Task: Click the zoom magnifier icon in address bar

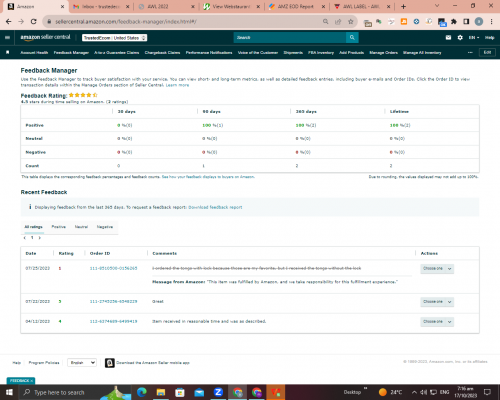Action: pos(325,21)
